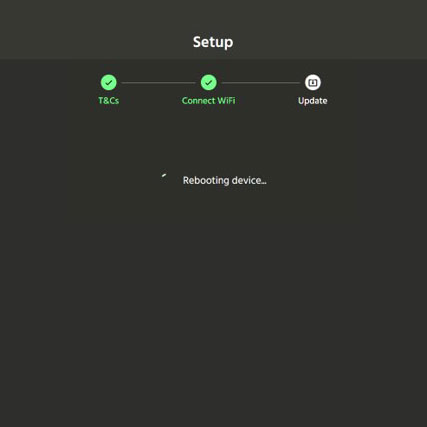Click progress line between T&Cs and Connect WiFi
Viewport: 427px width, 427px height.
pyautogui.click(x=159, y=83)
